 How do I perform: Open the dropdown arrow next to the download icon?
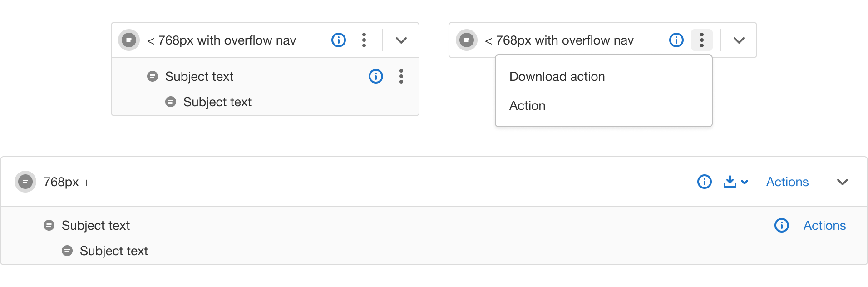(744, 182)
